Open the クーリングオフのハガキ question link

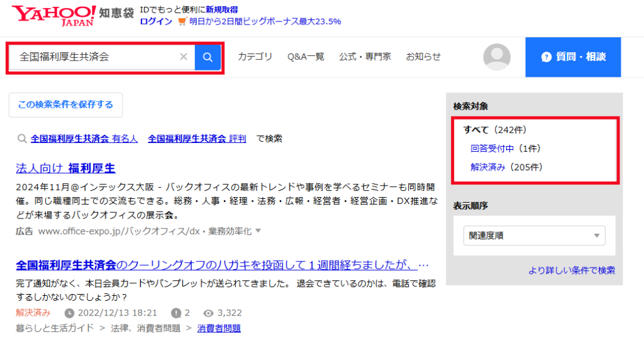(x=222, y=265)
